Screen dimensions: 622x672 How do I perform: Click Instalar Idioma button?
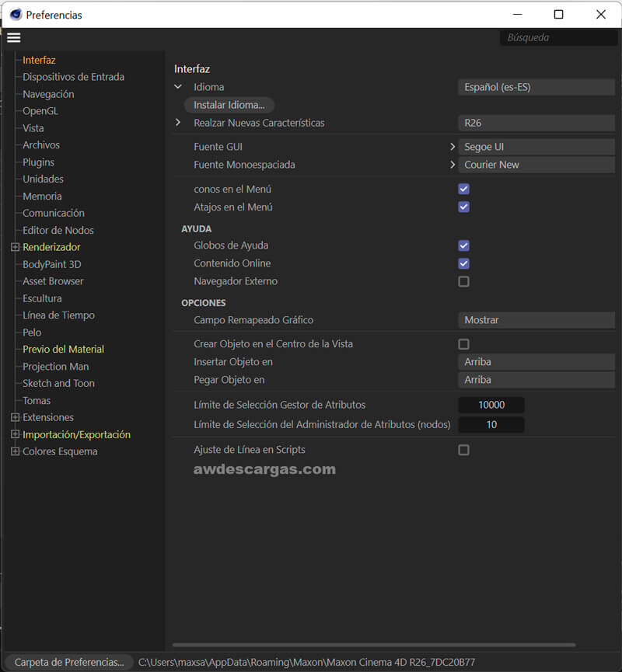tap(229, 105)
